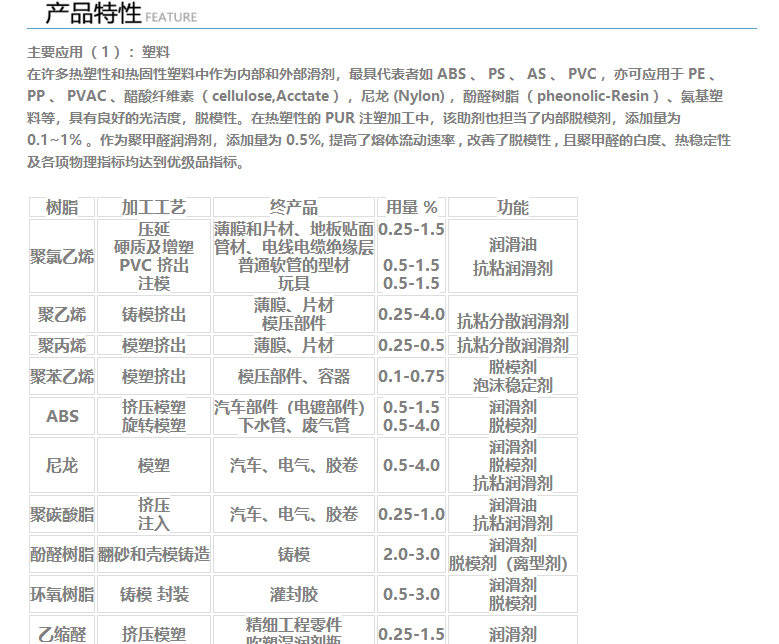779x644 pixels.
Task: Select the 灌封胶 end product cell
Action: (x=294, y=594)
